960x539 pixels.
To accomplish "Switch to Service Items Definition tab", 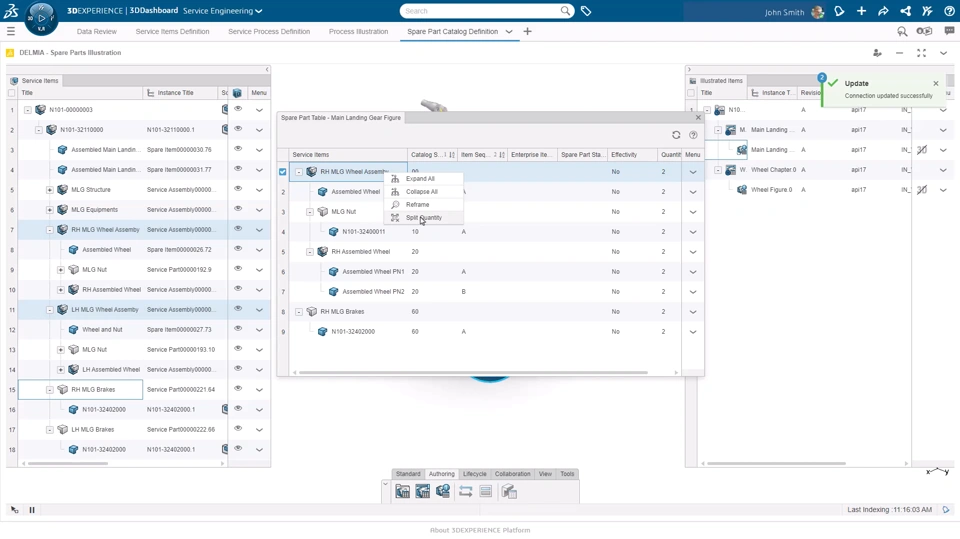I will [172, 31].
